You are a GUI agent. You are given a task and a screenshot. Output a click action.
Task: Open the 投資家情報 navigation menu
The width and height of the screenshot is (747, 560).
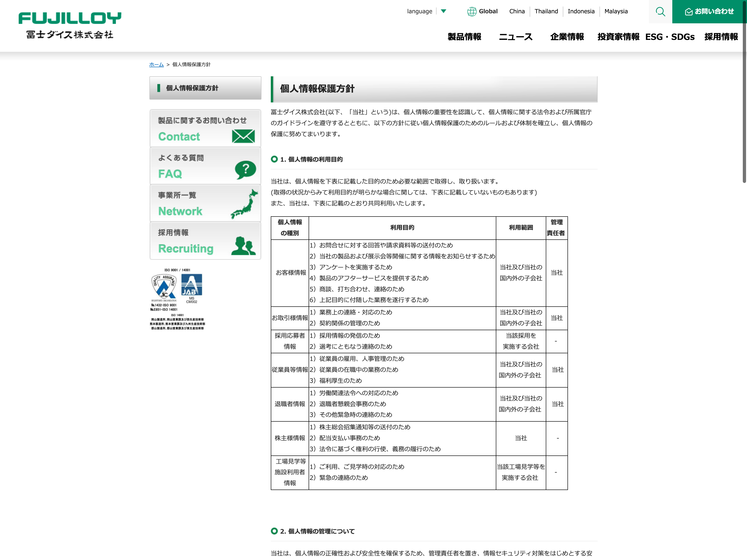coord(618,37)
